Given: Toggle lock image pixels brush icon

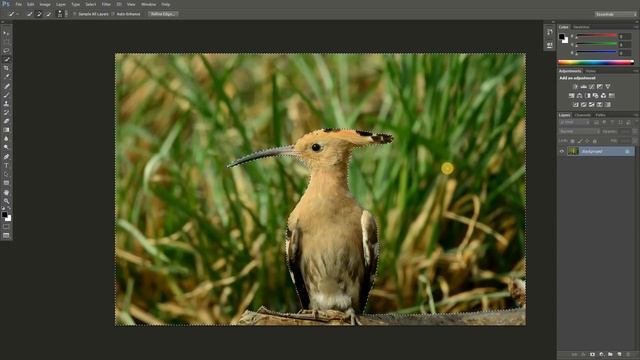Looking at the screenshot, I should click(x=580, y=141).
